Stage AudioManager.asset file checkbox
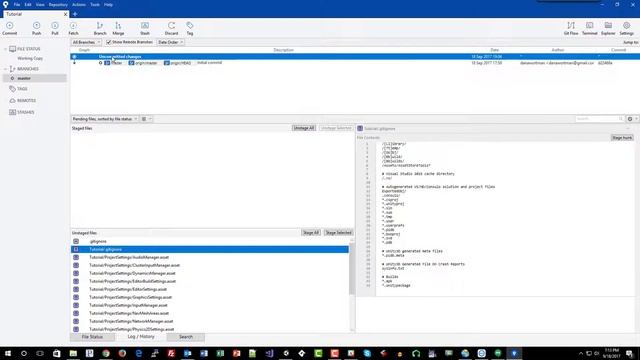Viewport: 640px width, 360px height. 76,257
